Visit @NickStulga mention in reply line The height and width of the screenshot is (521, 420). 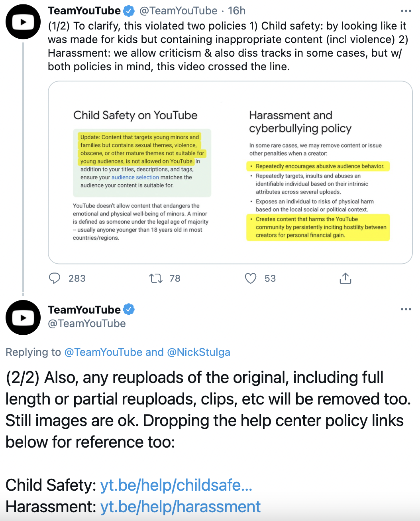tap(198, 352)
